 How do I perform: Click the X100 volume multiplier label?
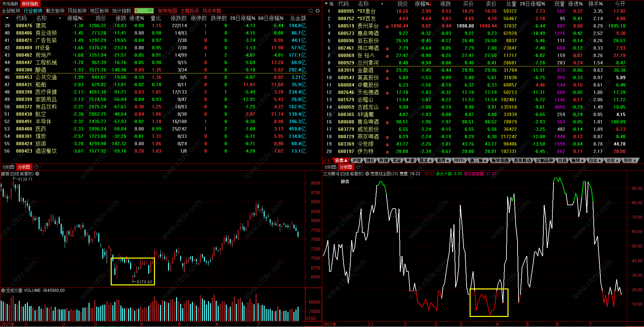pos(311,319)
